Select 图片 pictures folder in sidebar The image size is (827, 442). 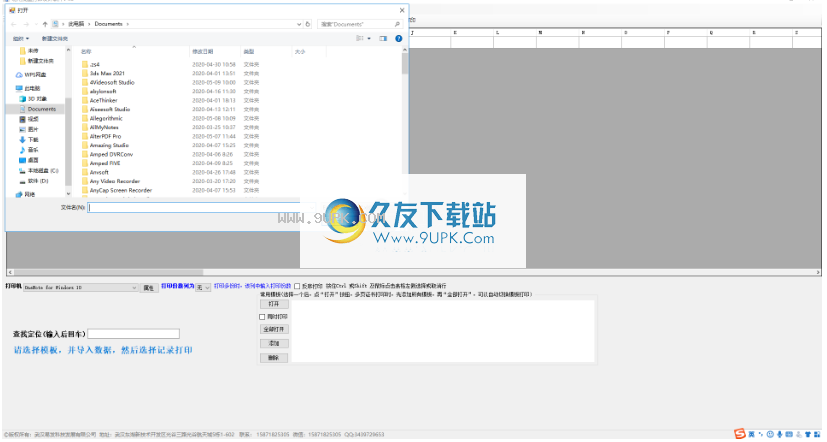pyautogui.click(x=28, y=129)
